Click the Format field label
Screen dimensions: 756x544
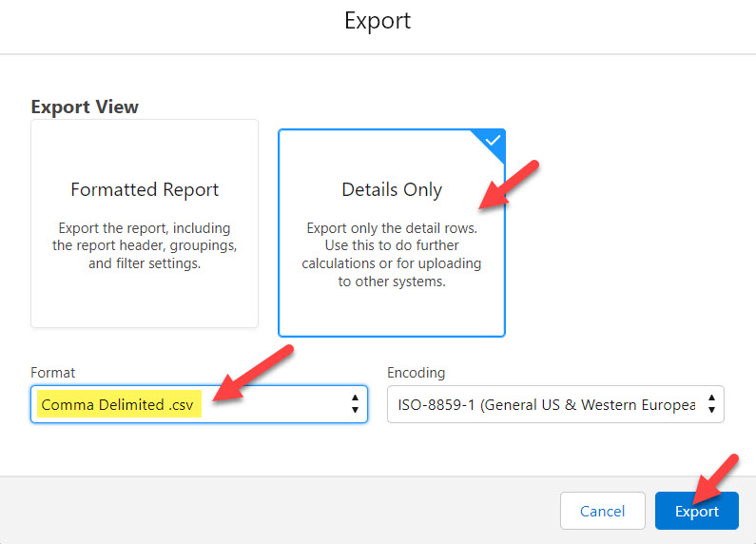pos(52,373)
